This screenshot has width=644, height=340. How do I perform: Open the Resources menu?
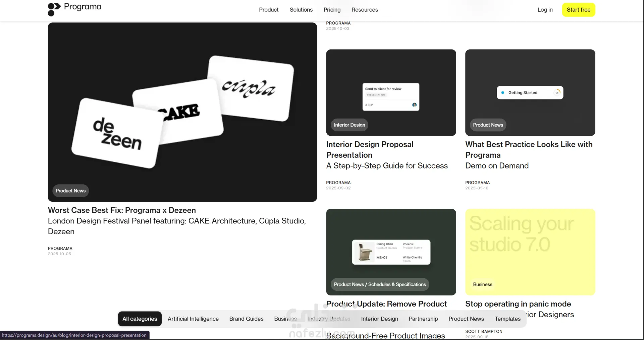point(365,10)
